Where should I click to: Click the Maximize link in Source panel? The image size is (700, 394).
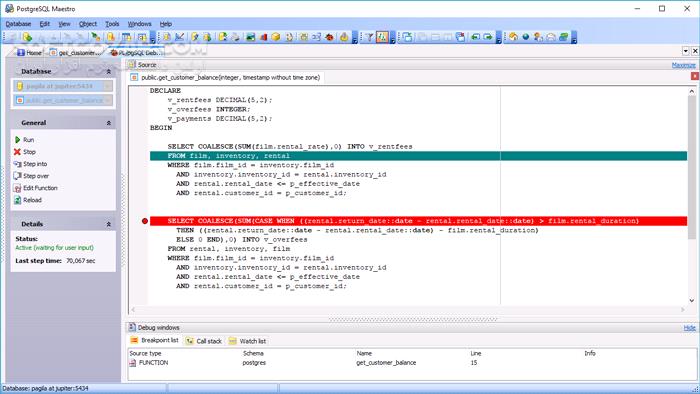click(683, 65)
